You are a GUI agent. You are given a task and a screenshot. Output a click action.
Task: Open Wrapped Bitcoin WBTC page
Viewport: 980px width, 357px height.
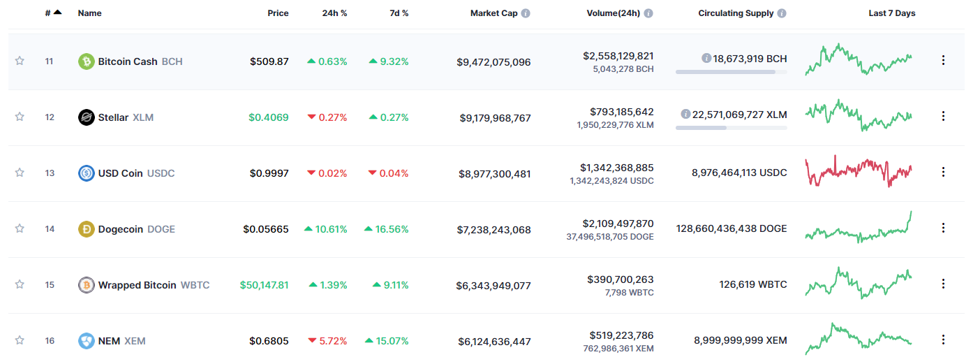click(154, 285)
